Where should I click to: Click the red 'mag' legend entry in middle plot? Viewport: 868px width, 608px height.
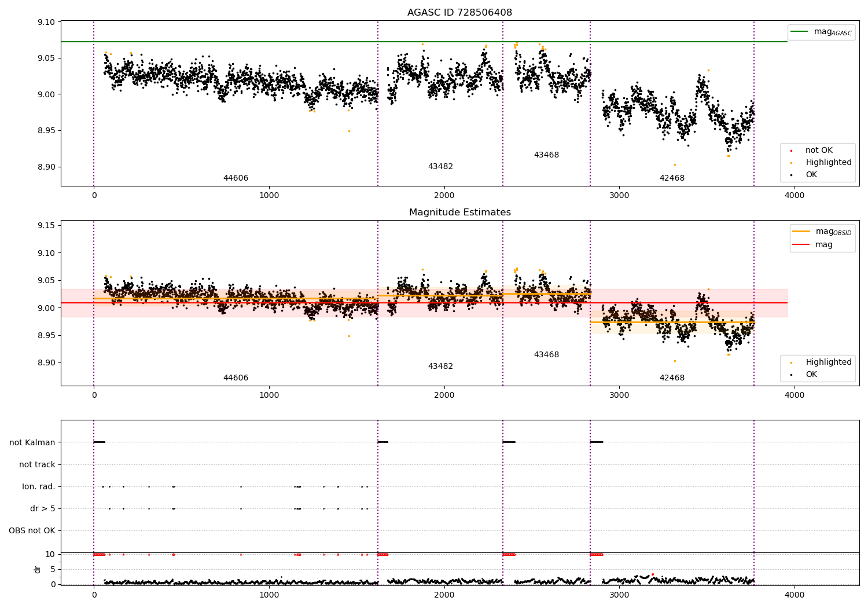[812, 245]
